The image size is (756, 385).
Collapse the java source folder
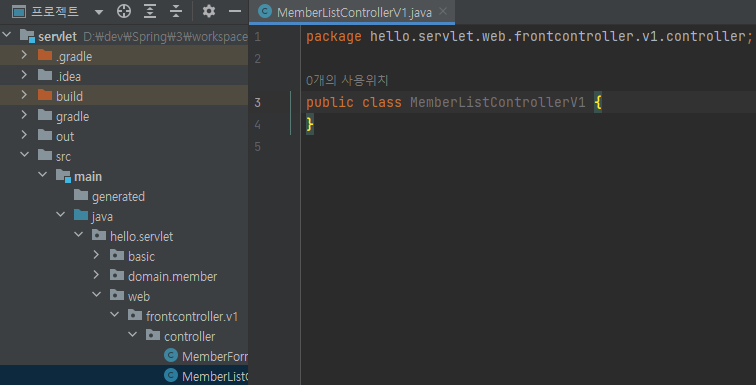coord(60,215)
